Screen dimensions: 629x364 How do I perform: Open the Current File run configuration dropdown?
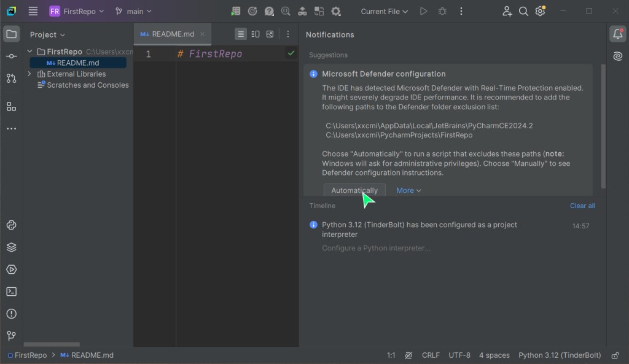coord(384,11)
